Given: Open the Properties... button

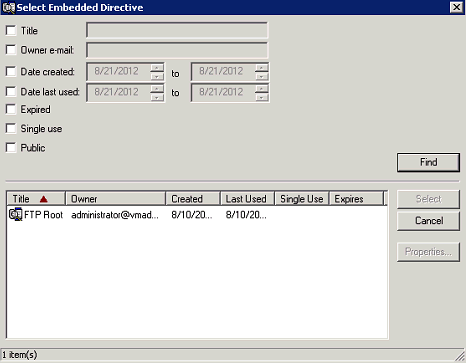Looking at the screenshot, I should 428,252.
